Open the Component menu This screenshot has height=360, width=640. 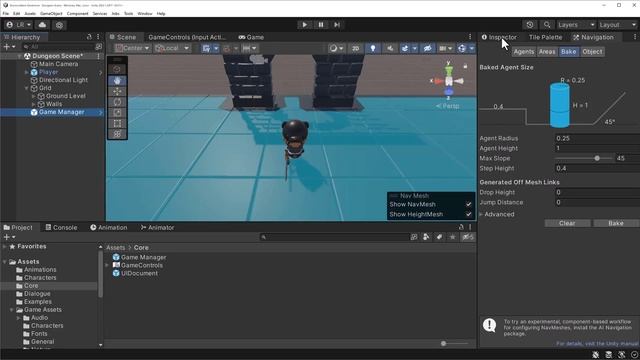tap(77, 13)
